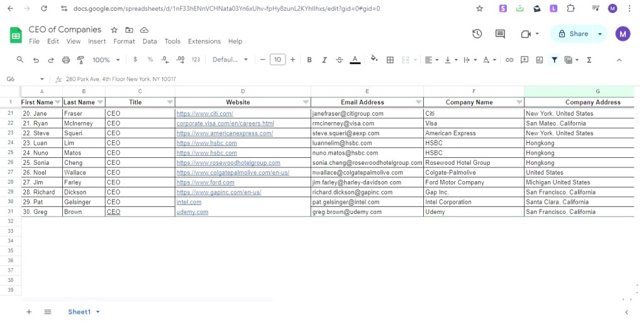Toggle the filter funnel icon
Screen dimensions: 644x324
(x=555, y=60)
